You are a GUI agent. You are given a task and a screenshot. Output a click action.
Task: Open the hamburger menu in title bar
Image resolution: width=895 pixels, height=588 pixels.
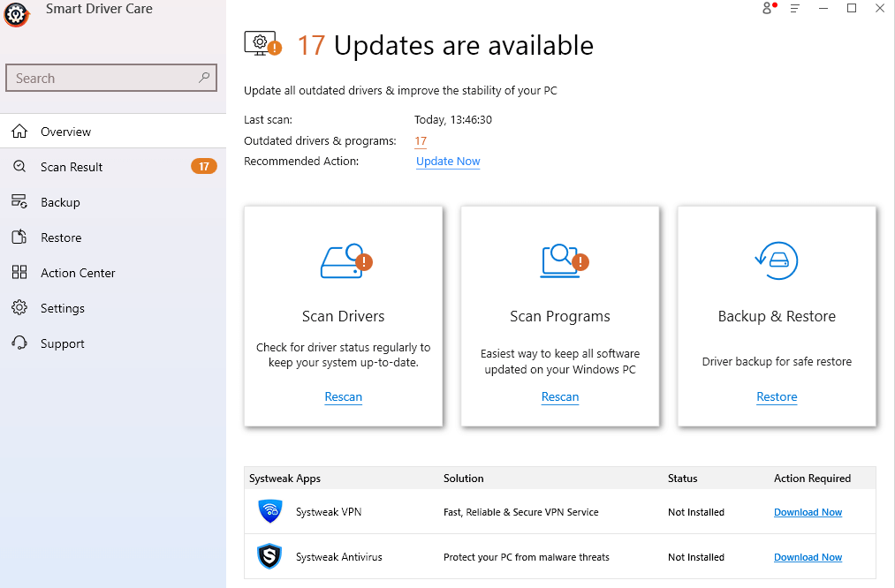pyautogui.click(x=794, y=8)
